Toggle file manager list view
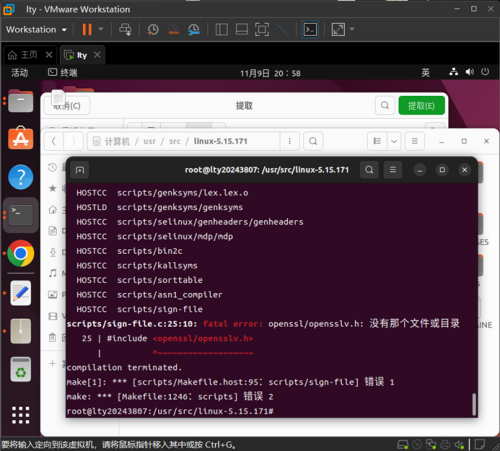The width and height of the screenshot is (500, 451). click(377, 141)
